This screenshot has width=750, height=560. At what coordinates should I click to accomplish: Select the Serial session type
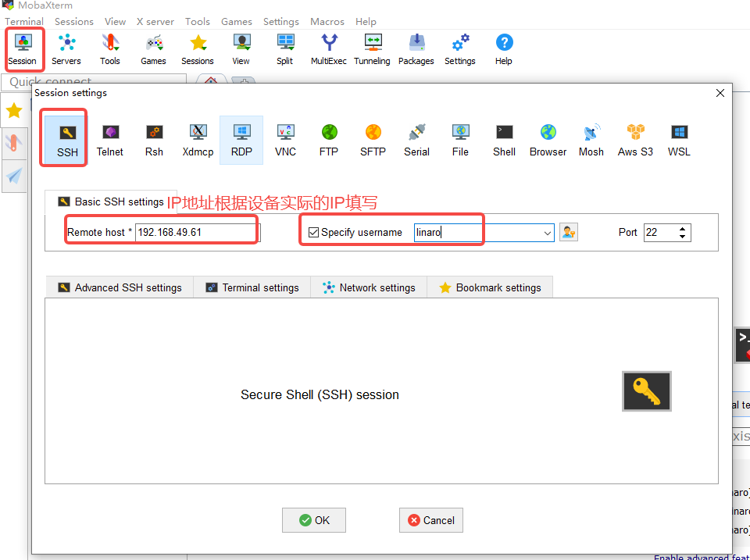pos(416,140)
